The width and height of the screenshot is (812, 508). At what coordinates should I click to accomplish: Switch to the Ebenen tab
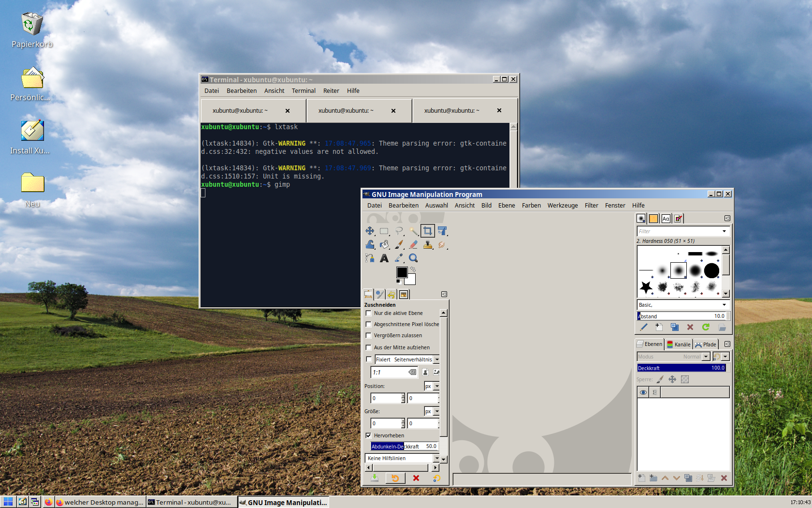point(650,344)
